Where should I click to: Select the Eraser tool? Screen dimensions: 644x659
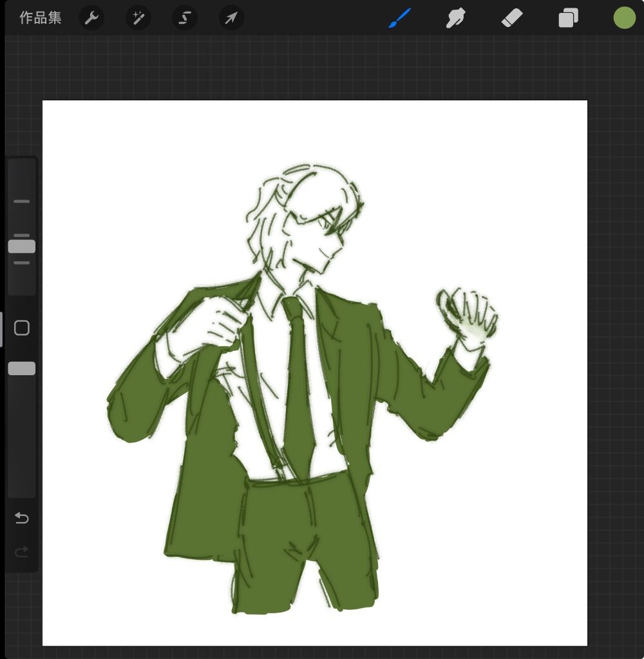click(x=512, y=18)
